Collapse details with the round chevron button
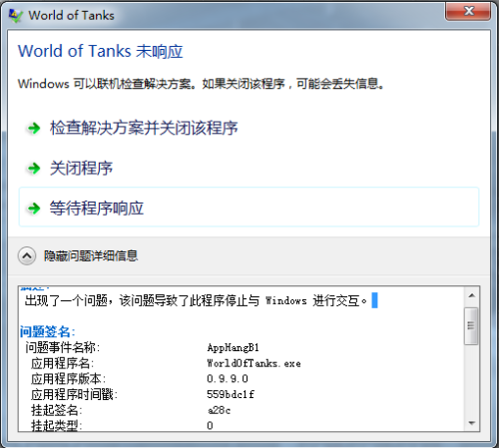499x448 pixels. pyautogui.click(x=27, y=255)
